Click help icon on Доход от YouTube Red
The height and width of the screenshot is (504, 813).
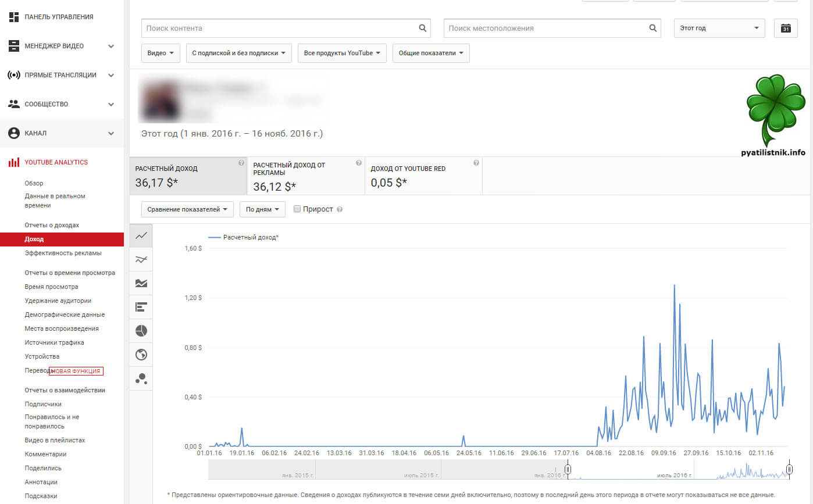point(476,163)
